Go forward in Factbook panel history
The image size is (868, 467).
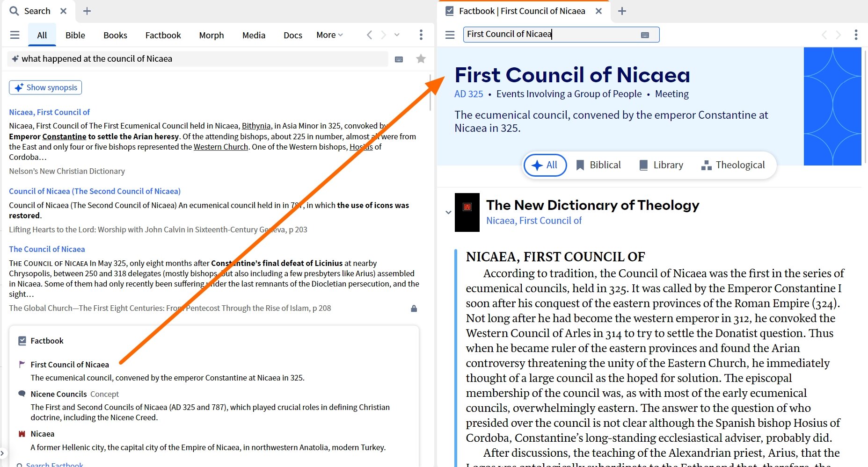tap(839, 35)
